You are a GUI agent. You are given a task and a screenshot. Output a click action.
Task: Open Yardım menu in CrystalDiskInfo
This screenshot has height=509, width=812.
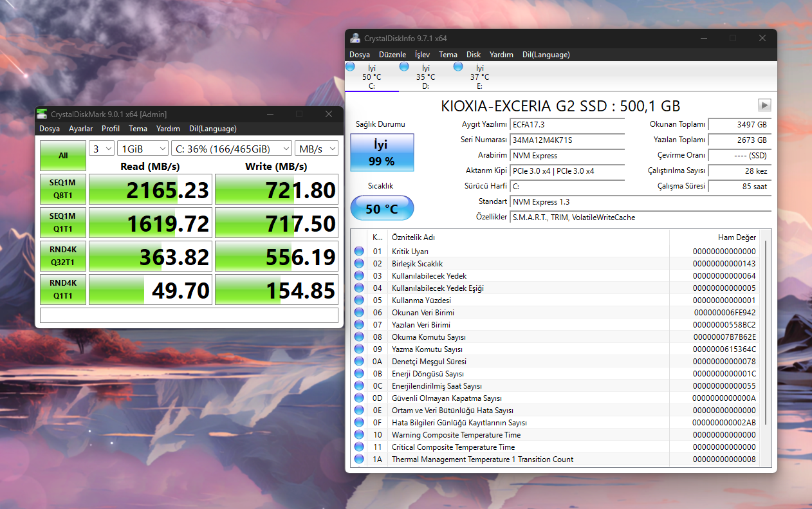(501, 55)
